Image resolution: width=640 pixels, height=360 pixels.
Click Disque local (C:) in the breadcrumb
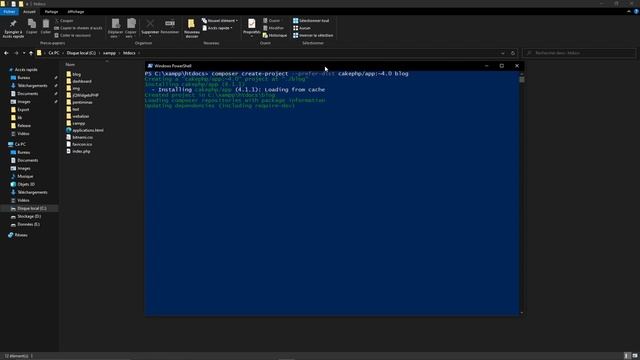click(81, 53)
